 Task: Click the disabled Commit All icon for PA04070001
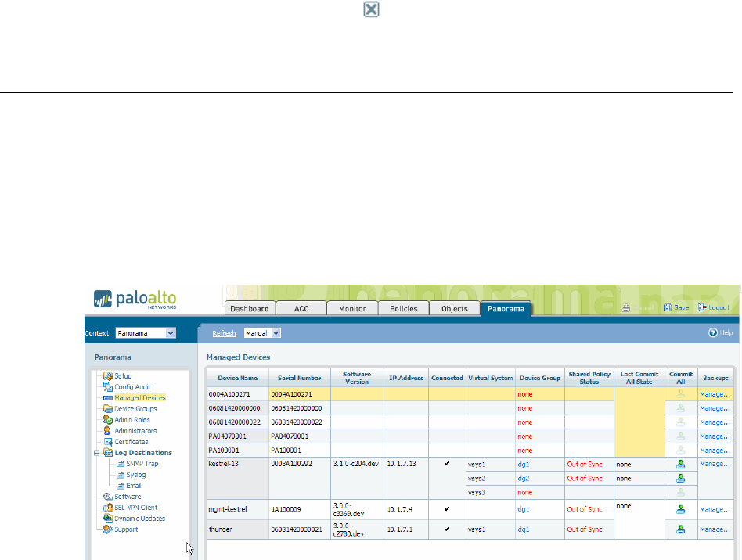coord(680,436)
